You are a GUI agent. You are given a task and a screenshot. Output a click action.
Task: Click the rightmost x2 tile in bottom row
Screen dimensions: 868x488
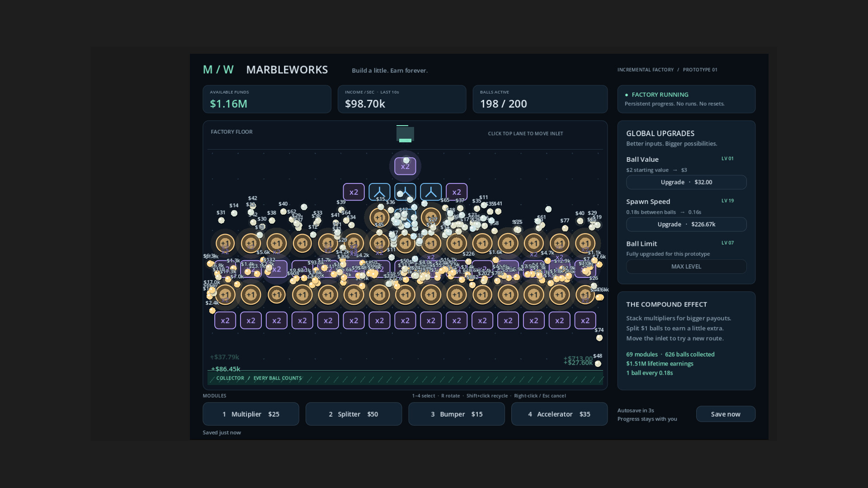(x=585, y=320)
